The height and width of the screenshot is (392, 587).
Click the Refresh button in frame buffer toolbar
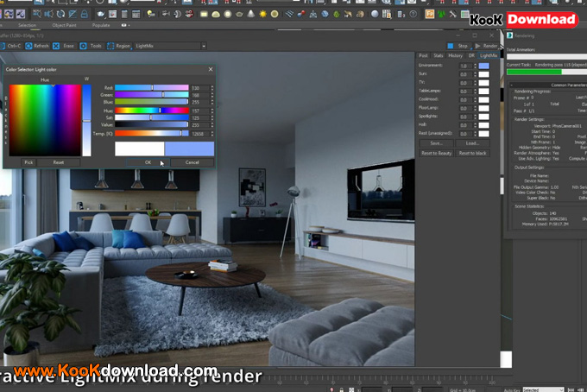pos(38,46)
